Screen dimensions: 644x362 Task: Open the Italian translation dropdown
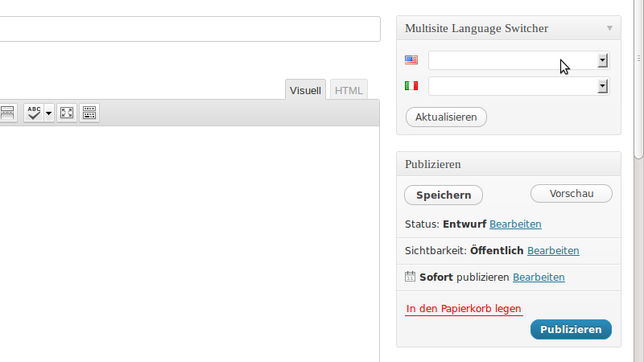coord(518,86)
